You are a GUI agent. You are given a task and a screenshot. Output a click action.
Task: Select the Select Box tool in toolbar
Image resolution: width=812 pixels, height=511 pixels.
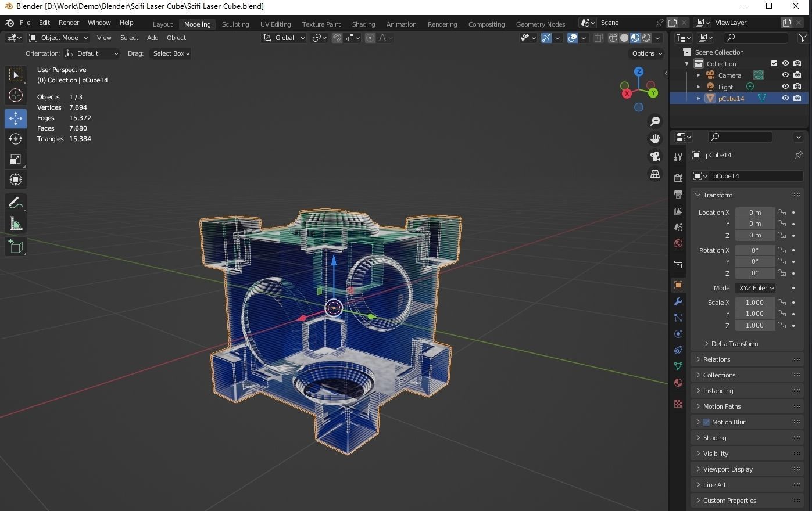point(16,75)
